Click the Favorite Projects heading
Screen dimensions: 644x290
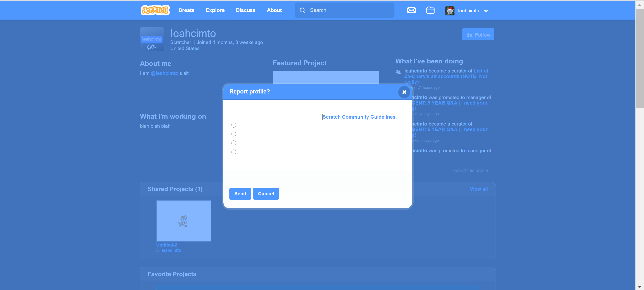point(172,274)
